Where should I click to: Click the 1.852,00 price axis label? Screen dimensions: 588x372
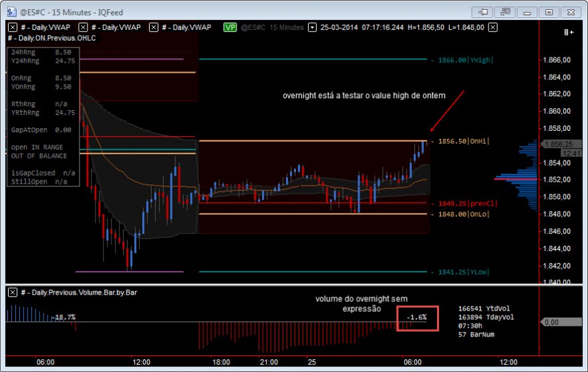coord(557,180)
